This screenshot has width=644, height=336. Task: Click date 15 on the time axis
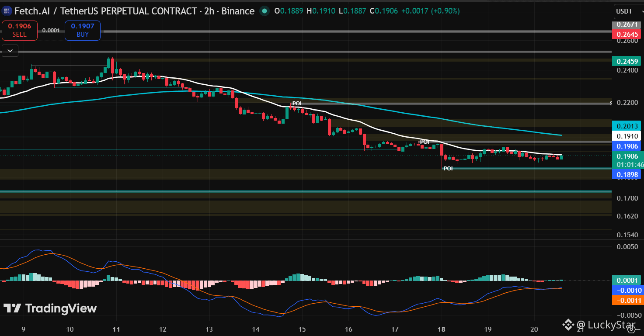click(302, 329)
